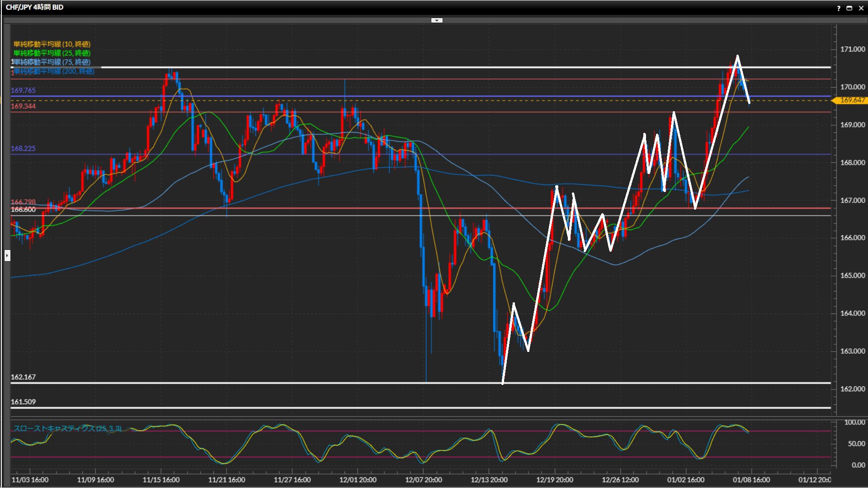Click the 171.000 price axis label
The width and height of the screenshot is (868, 488).
point(852,49)
